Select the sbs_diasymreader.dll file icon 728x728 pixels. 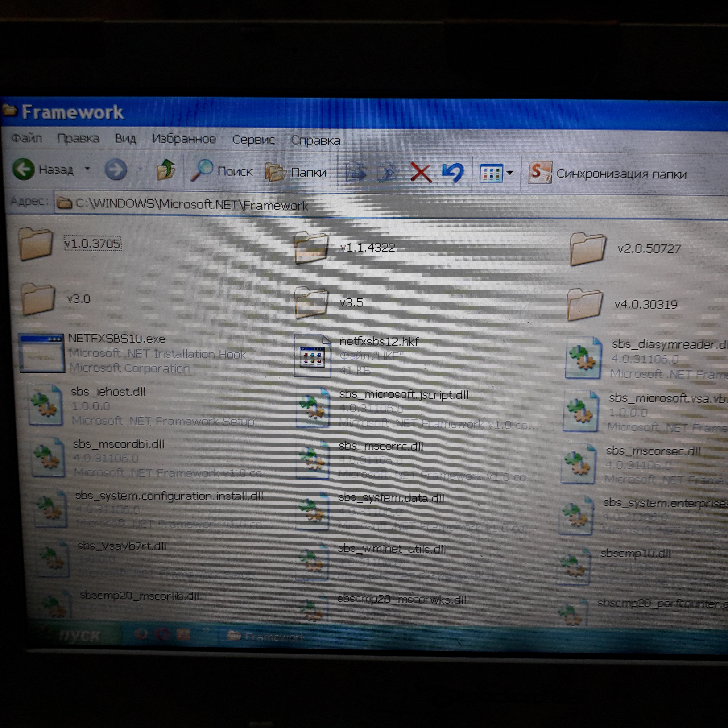583,358
